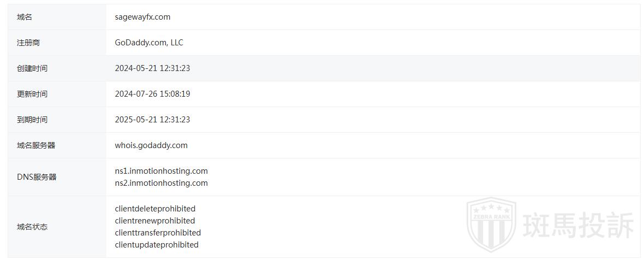Select the update time 2024-07-26 15:08:19
Viewport: 644px width, 259px height.
click(x=152, y=94)
